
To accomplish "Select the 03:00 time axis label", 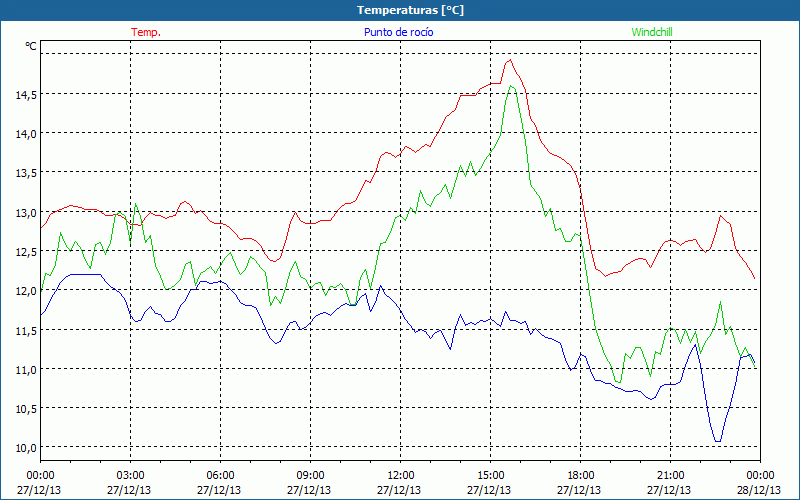I will 131,475.
